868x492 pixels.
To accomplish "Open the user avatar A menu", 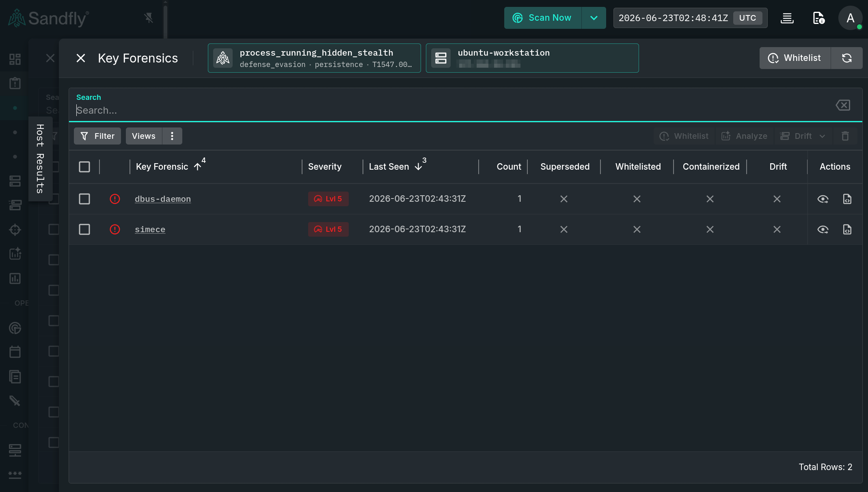I will point(851,18).
